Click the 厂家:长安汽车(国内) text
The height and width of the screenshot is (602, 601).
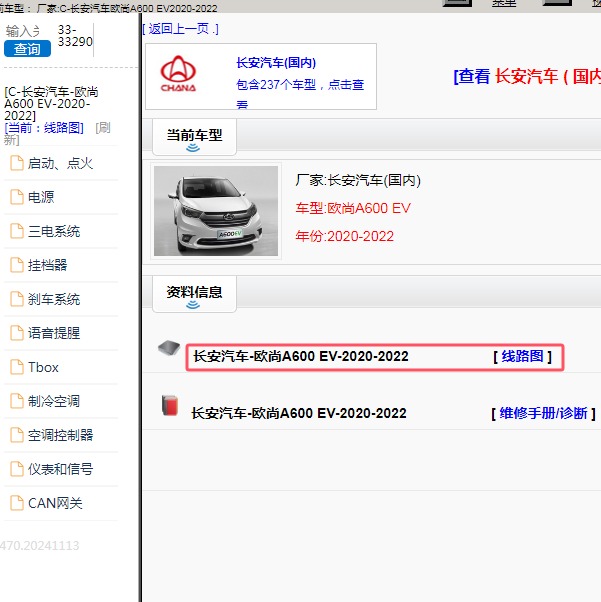coord(358,180)
